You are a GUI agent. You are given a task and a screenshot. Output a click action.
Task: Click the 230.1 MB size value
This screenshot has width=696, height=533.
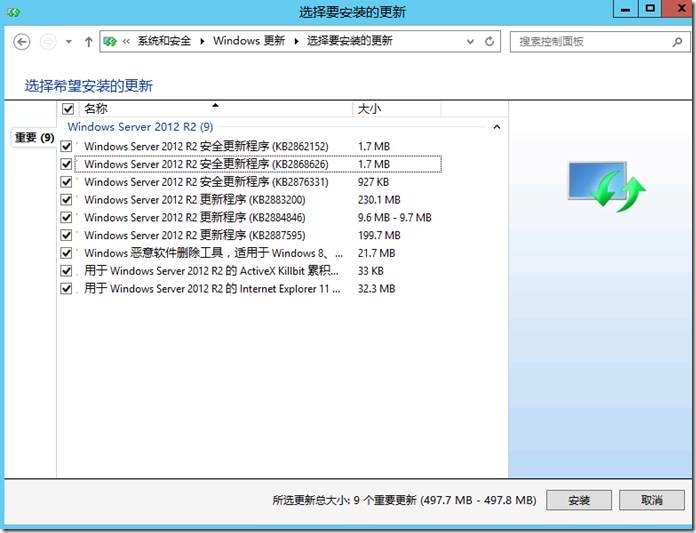379,200
